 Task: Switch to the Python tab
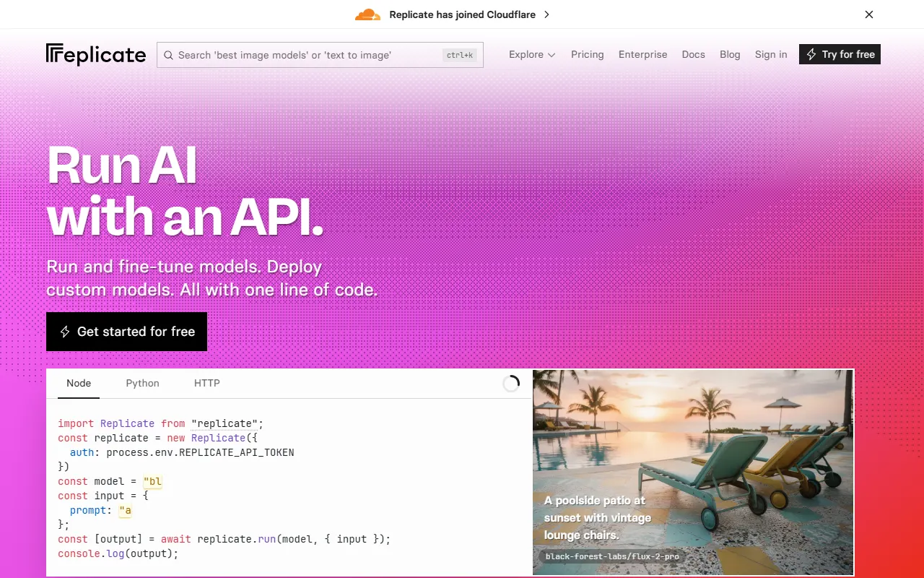[x=142, y=383]
